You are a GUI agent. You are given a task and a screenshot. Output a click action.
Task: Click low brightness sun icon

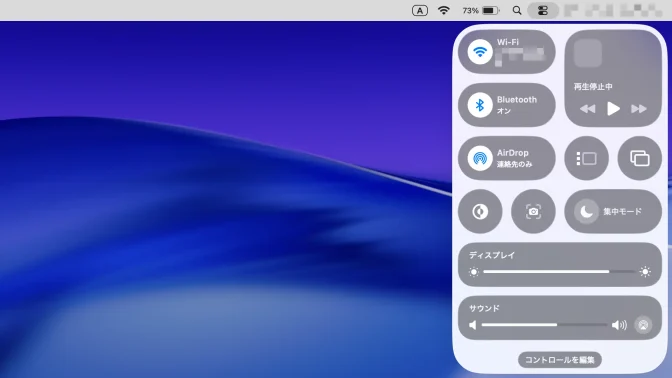coord(474,272)
